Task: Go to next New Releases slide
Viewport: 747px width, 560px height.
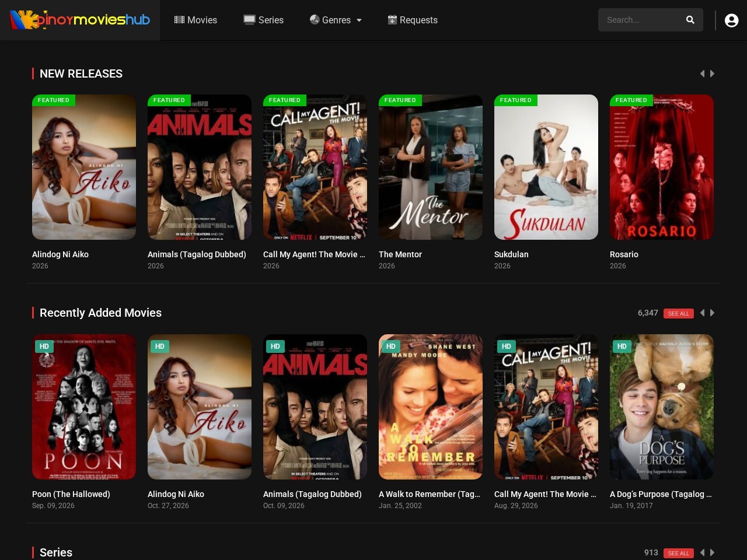Action: (x=712, y=73)
